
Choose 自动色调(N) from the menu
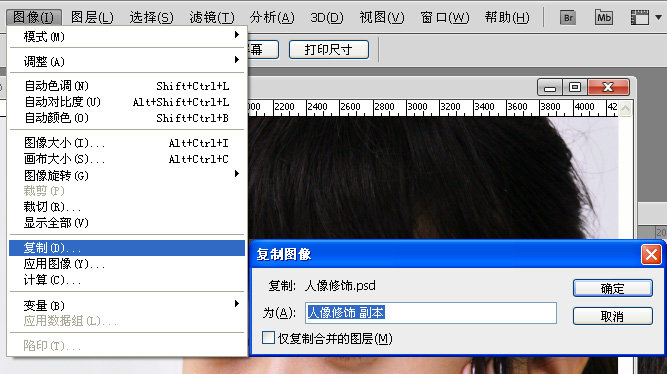point(127,86)
